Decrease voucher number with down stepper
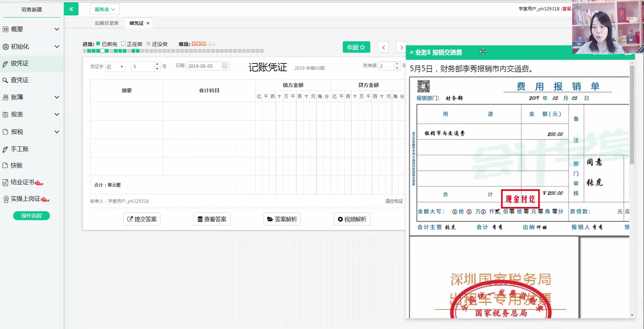Screen dimensions: 644x329 [x=157, y=68]
